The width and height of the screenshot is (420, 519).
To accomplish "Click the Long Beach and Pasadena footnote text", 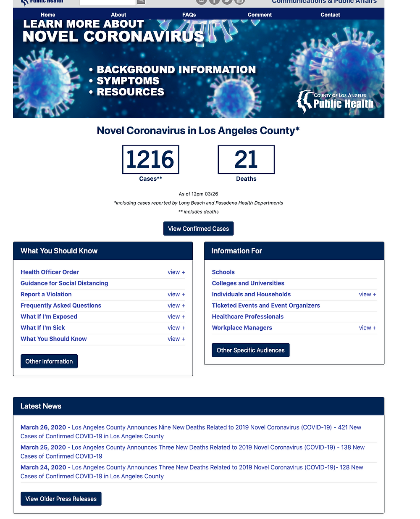I will (198, 203).
